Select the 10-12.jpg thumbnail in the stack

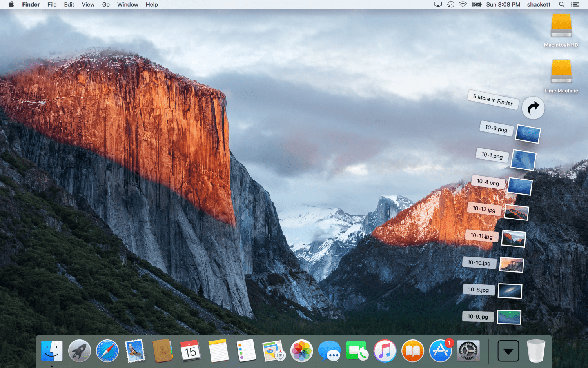click(516, 213)
